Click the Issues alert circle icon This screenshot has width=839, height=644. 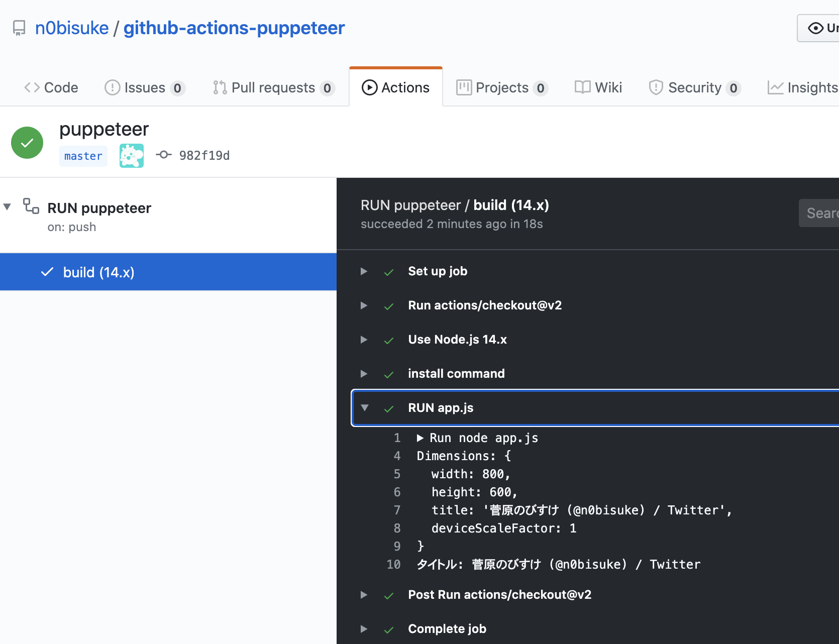pos(113,87)
